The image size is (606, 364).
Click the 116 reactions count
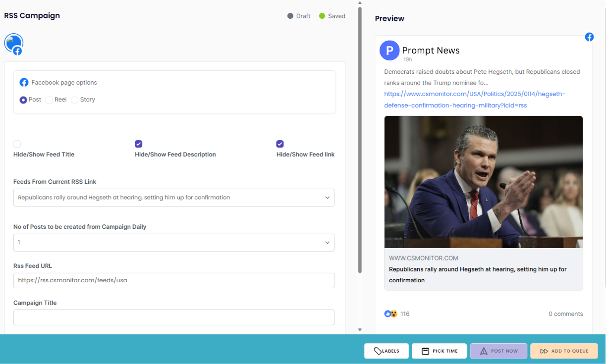click(405, 314)
